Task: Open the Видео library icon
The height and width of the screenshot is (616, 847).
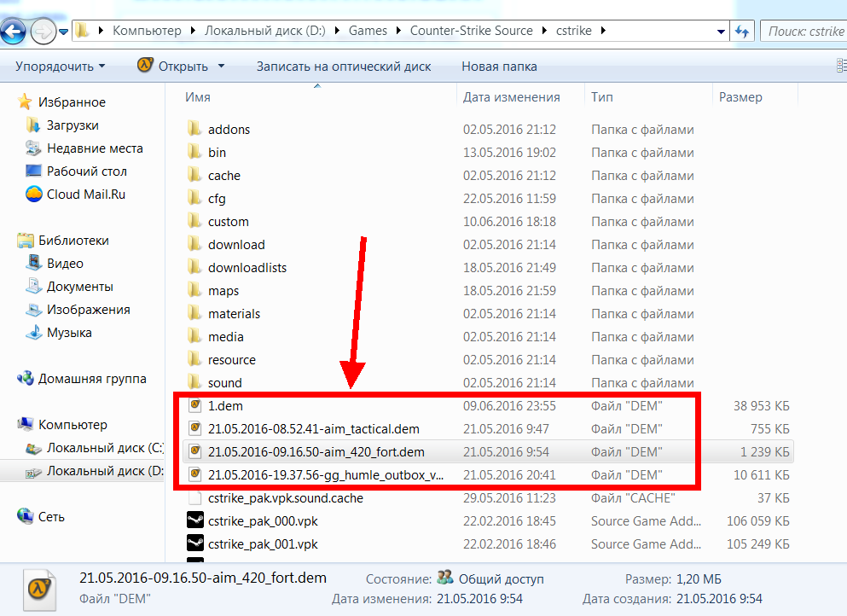Action: tap(33, 263)
